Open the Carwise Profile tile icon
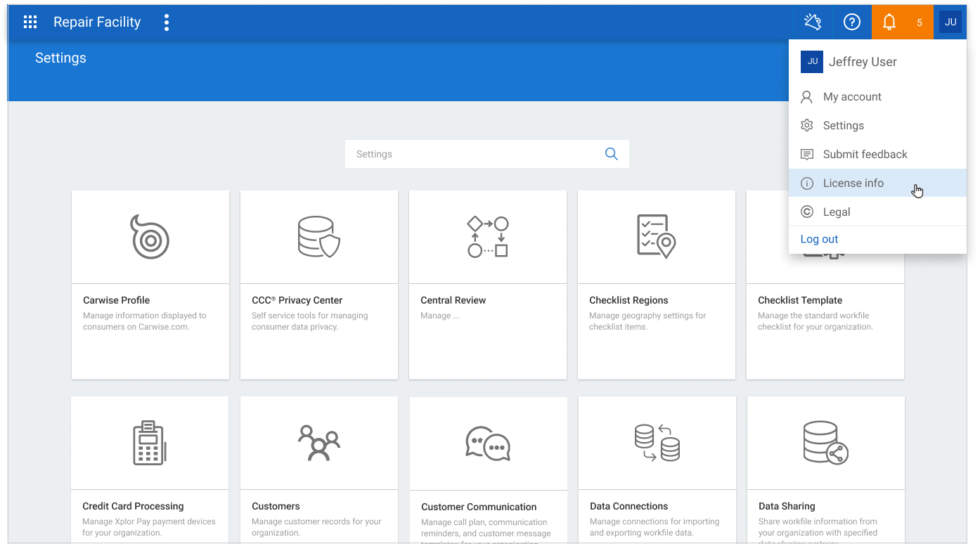The width and height of the screenshot is (980, 544). 150,237
